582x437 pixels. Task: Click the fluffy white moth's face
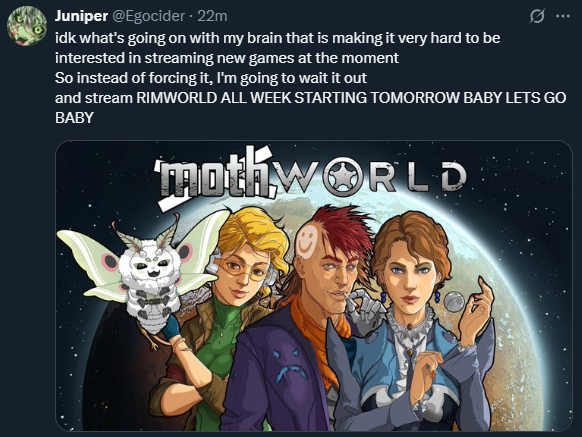(151, 266)
